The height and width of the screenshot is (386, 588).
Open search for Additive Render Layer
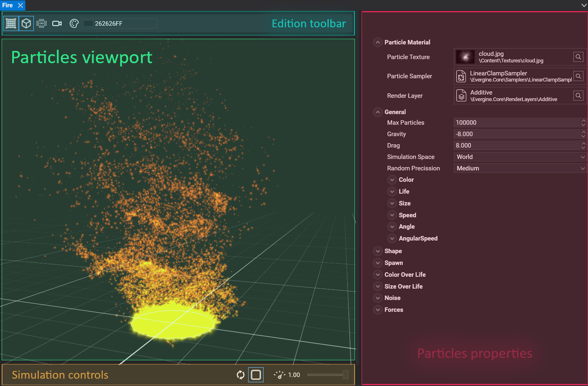[x=578, y=96]
